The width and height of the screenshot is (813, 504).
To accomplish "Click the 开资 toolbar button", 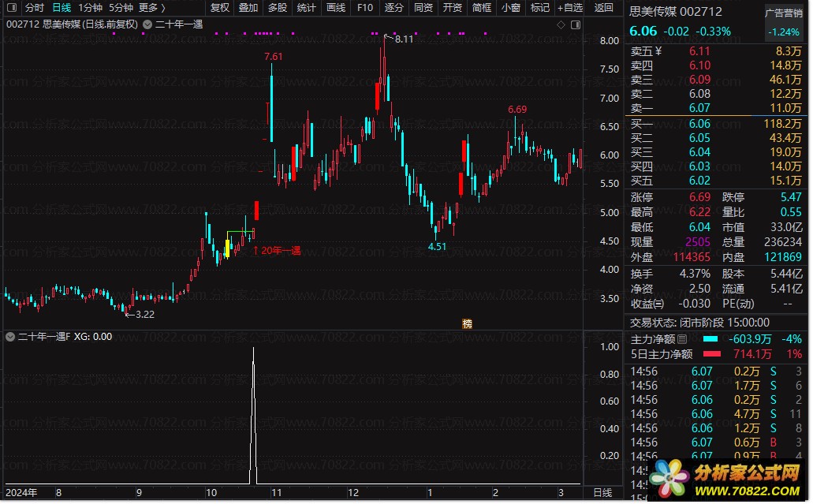I will (x=453, y=8).
